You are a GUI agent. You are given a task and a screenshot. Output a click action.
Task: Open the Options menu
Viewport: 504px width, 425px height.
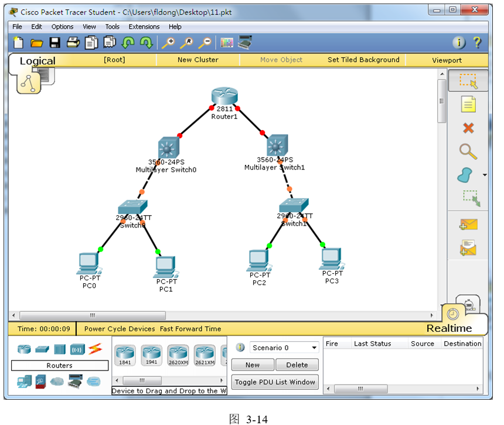62,26
